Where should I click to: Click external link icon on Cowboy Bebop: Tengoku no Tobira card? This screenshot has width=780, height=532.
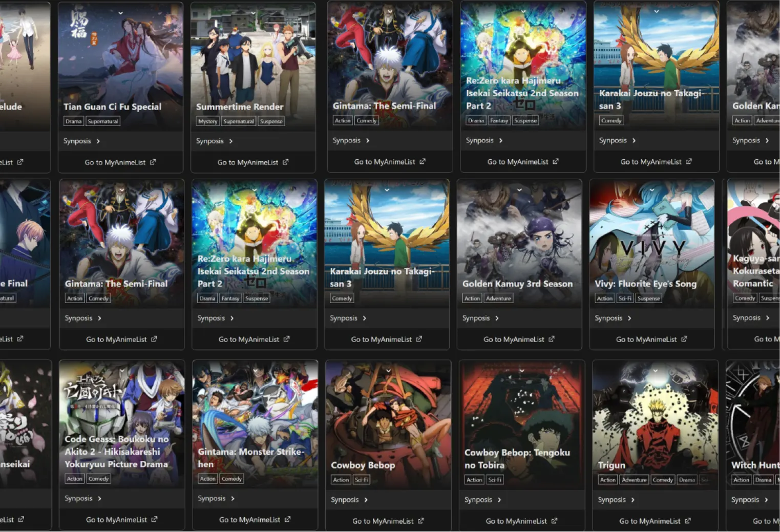[554, 521]
